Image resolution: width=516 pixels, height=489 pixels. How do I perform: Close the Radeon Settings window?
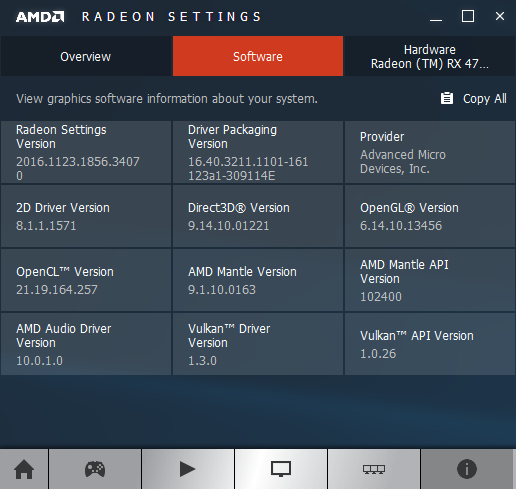pos(500,16)
